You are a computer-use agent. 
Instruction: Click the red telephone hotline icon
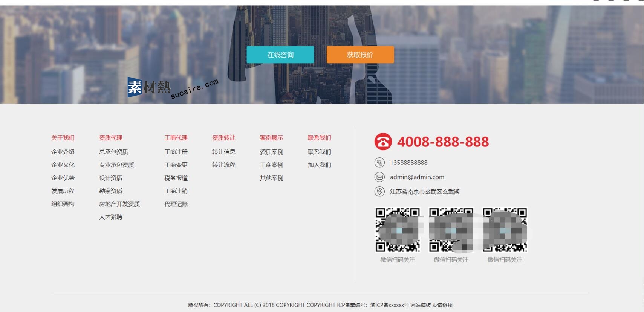(x=383, y=142)
